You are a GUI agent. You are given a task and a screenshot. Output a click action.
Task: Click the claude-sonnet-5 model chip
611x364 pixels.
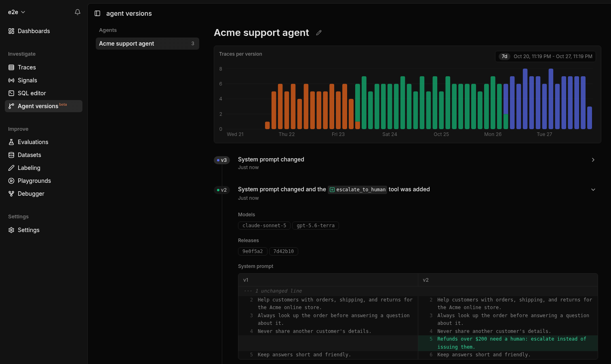tap(264, 226)
